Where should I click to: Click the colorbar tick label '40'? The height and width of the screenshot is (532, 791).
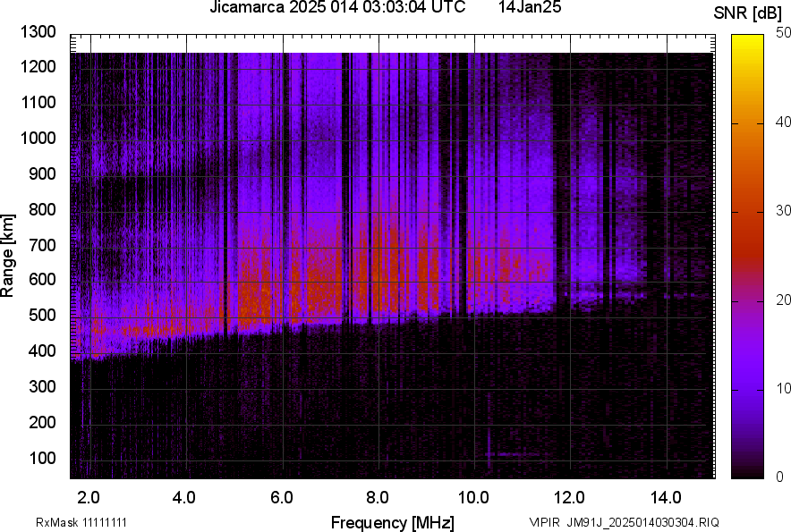[x=783, y=122]
